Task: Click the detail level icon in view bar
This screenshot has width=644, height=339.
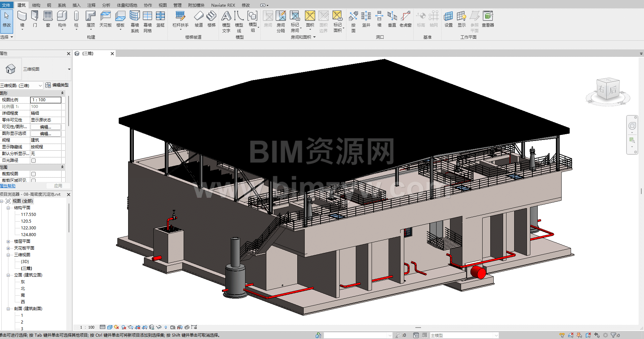Action: [103, 327]
